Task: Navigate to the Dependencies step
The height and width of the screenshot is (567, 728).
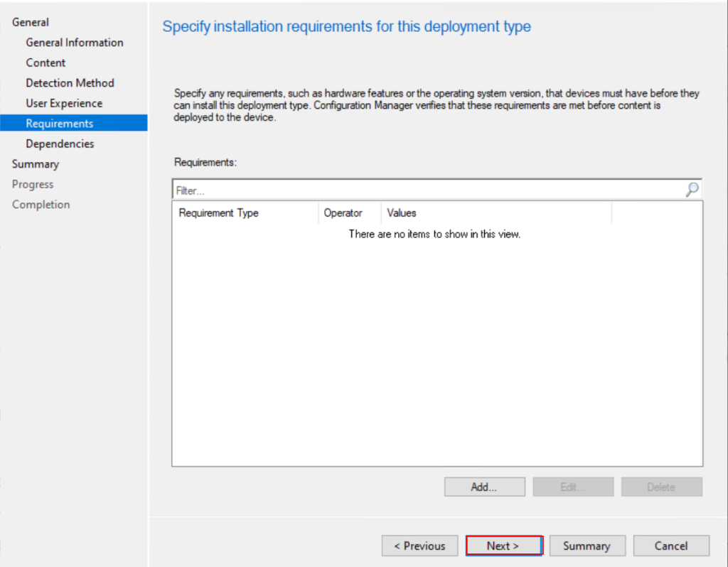Action: coord(60,144)
